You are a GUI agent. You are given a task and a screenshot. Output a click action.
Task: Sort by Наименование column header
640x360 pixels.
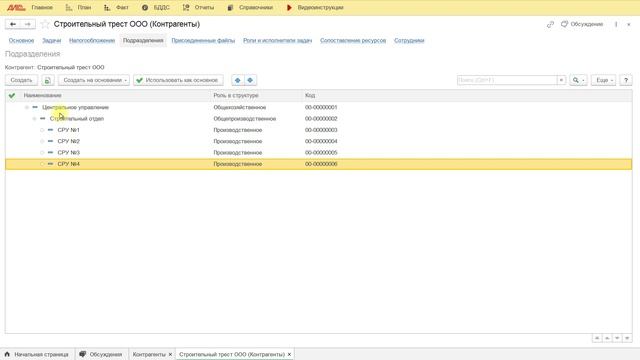42,96
